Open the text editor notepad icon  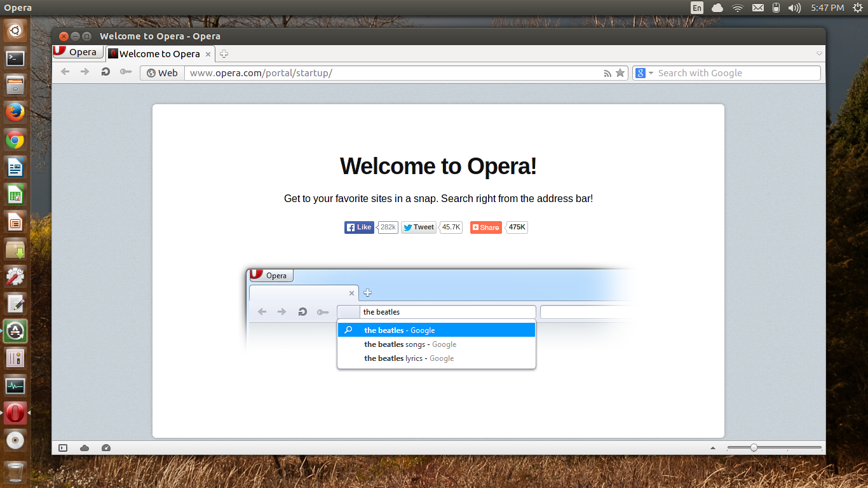pos(15,304)
